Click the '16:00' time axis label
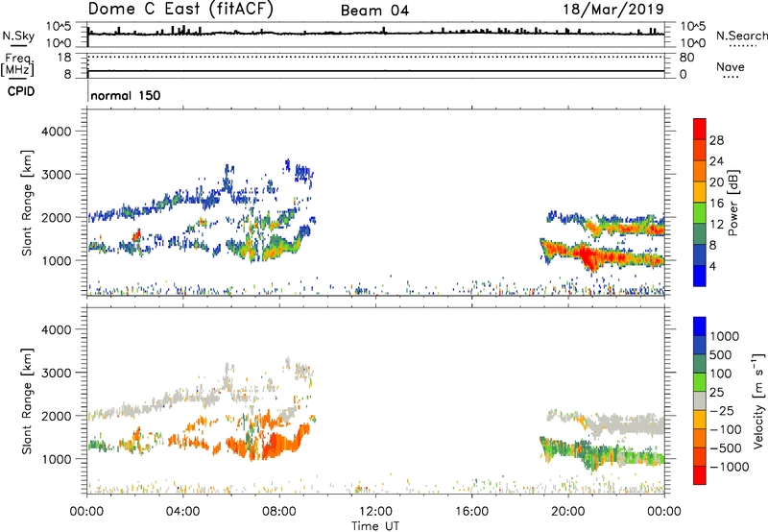The image size is (768, 532). pos(471,512)
